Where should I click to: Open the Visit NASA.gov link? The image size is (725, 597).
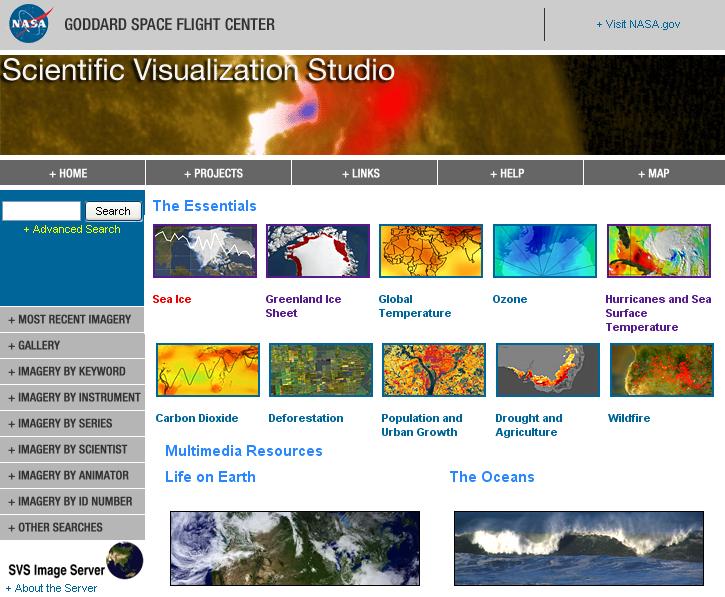pos(638,24)
